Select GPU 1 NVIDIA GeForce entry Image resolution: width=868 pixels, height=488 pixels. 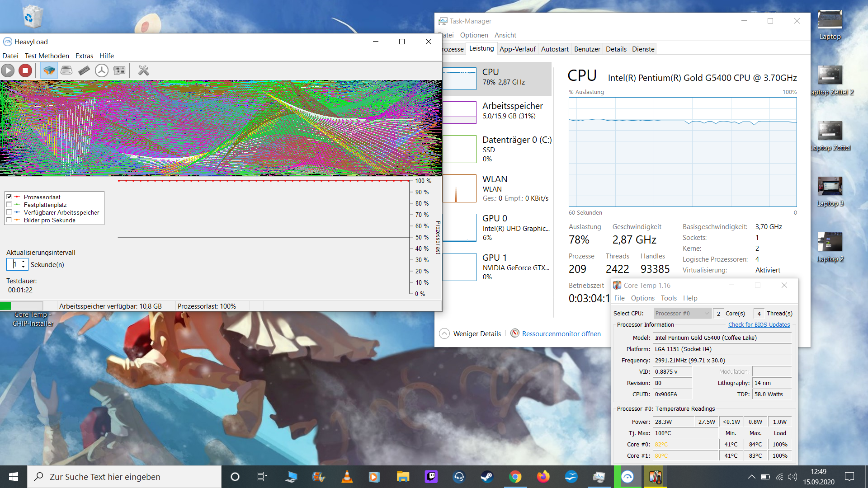(497, 267)
